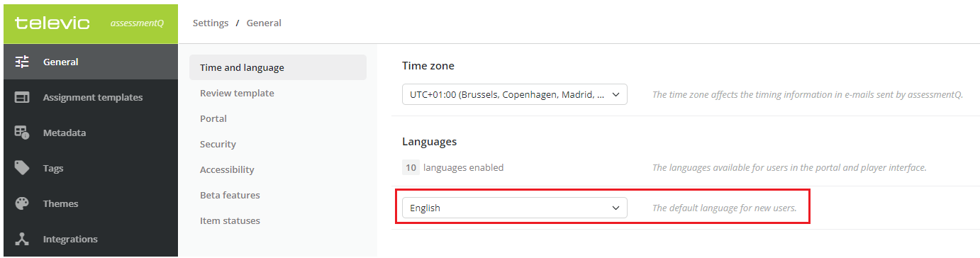Click the Tags label icon
Viewport: 980px width, 258px height.
(x=22, y=168)
